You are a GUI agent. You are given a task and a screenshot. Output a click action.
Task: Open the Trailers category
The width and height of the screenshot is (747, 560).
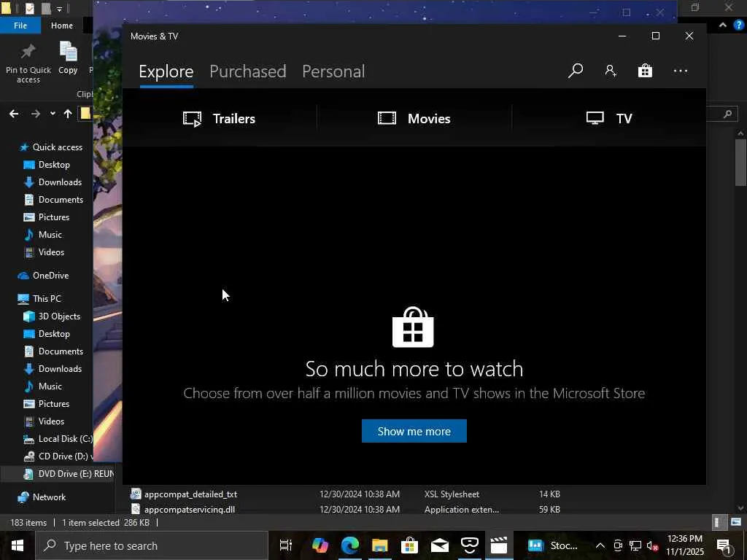[x=219, y=118]
